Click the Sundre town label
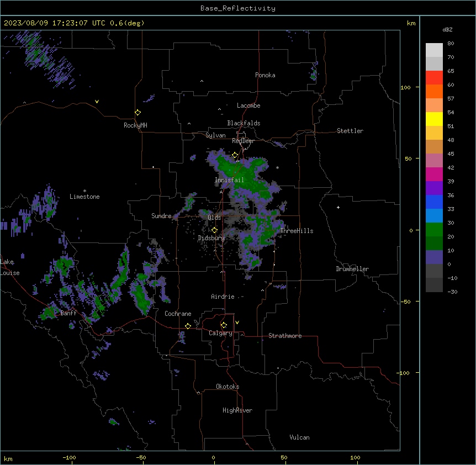This screenshot has height=465, width=476. tap(161, 216)
